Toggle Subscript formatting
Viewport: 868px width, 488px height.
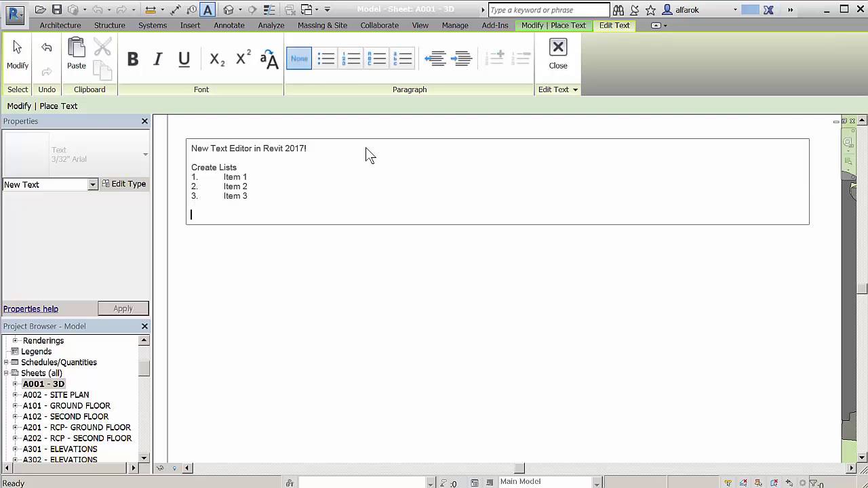[216, 60]
